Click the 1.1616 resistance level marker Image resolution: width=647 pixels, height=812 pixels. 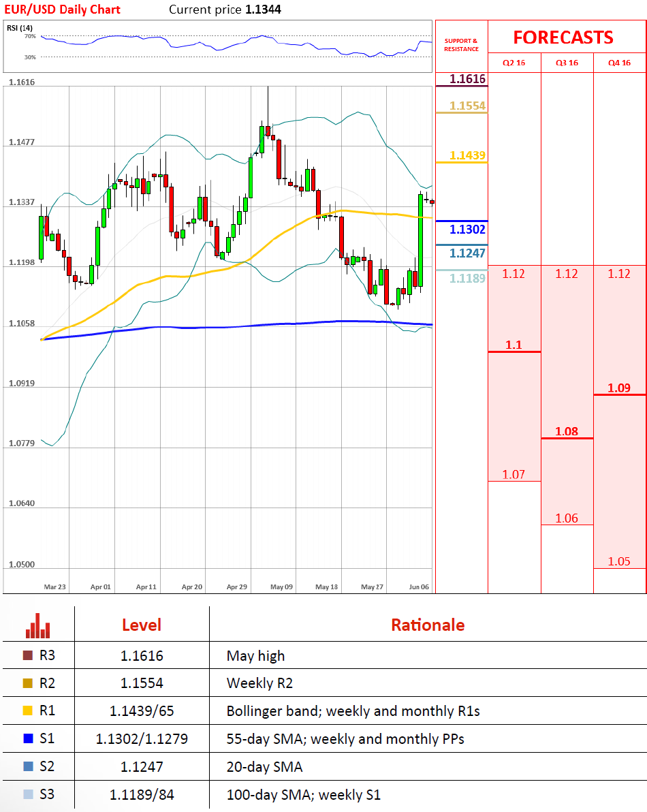pos(467,79)
